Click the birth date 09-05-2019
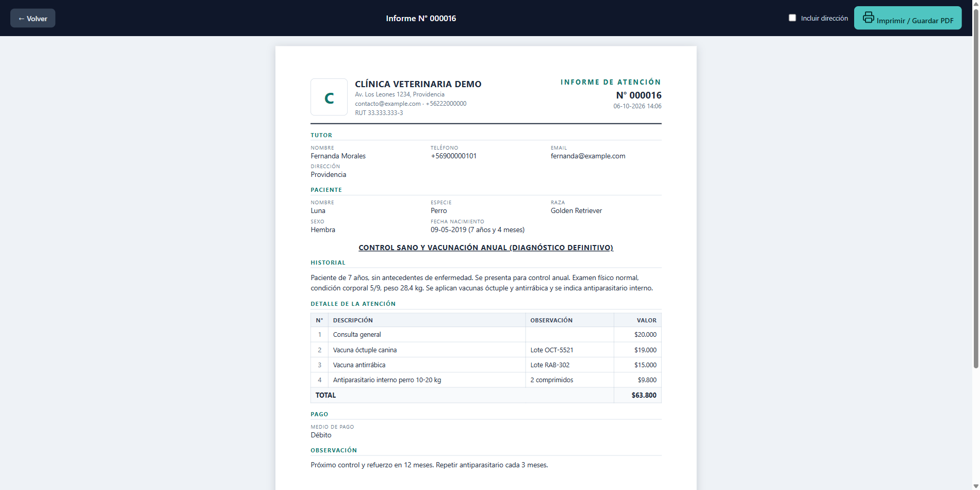 448,230
